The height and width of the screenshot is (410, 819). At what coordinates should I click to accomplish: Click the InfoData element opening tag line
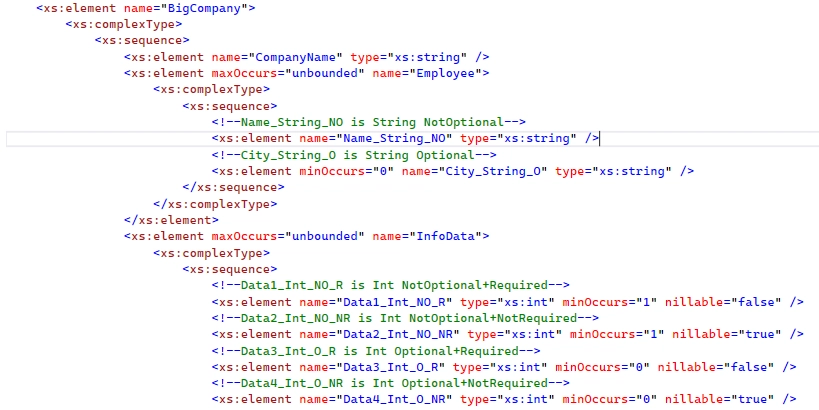(x=307, y=236)
